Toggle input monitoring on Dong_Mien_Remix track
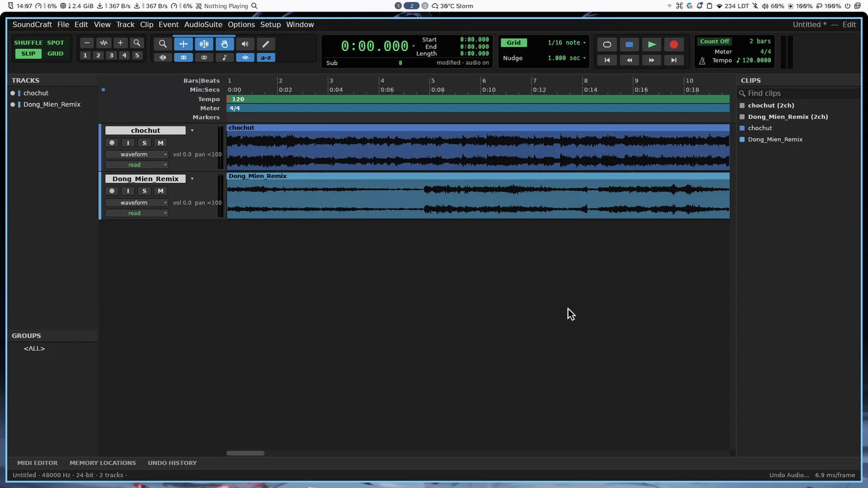 tap(128, 191)
